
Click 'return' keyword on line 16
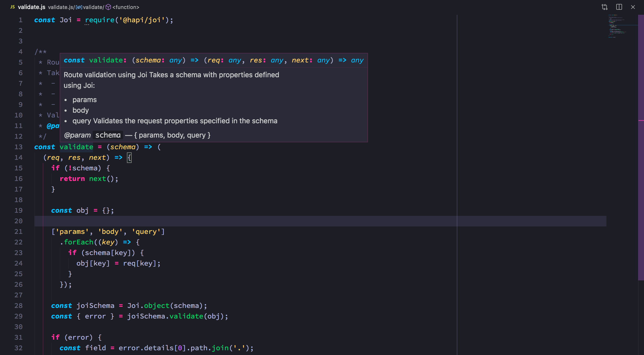(x=72, y=179)
